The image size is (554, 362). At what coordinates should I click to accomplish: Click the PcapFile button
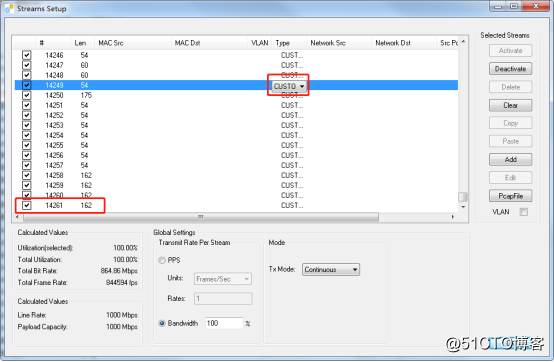[510, 196]
